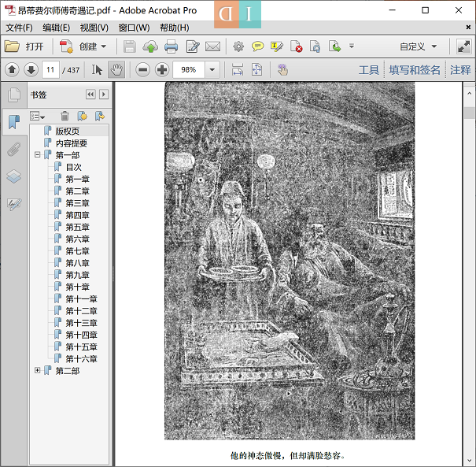This screenshot has height=467, width=476.
Task: Open the preferences gear icon
Action: pos(238,46)
